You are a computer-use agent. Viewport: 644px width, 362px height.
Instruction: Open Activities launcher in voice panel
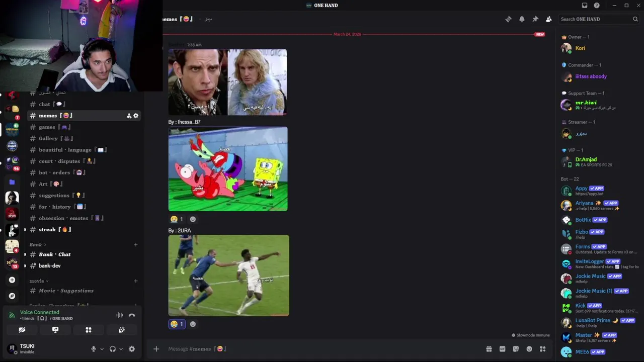pos(89,330)
